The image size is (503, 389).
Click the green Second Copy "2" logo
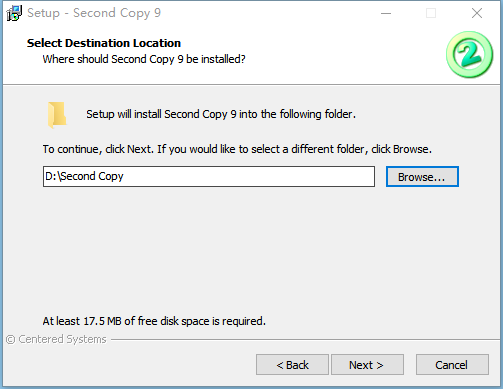point(469,55)
